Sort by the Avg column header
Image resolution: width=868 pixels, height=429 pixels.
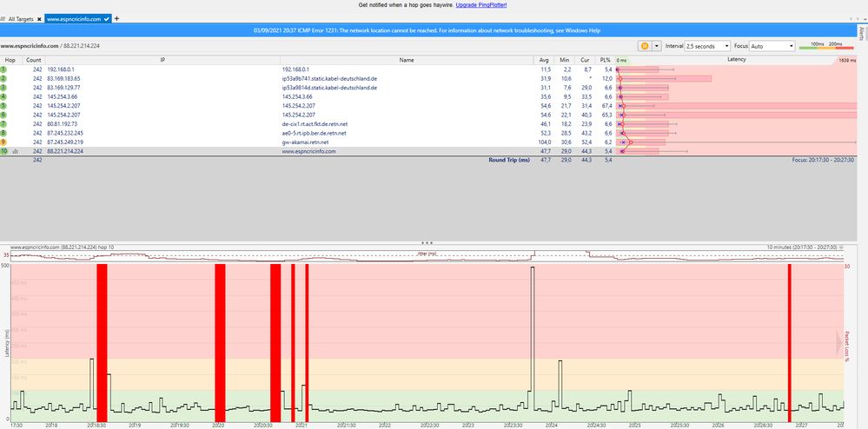(543, 59)
